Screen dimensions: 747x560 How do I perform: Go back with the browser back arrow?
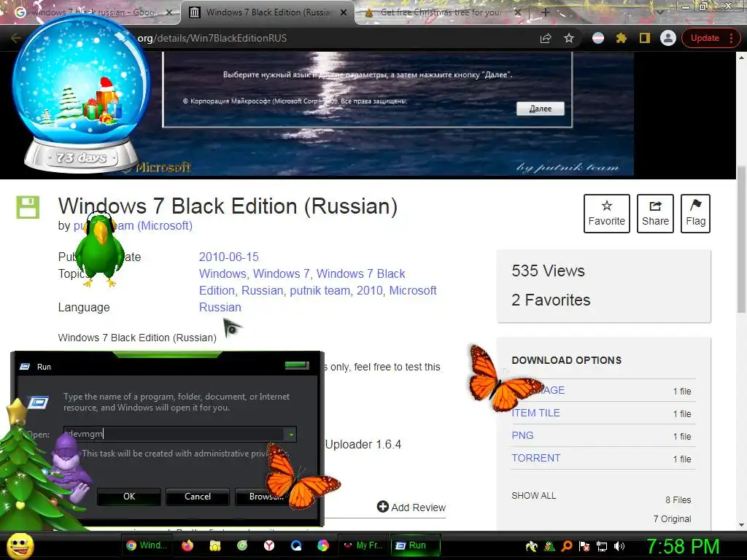16,38
